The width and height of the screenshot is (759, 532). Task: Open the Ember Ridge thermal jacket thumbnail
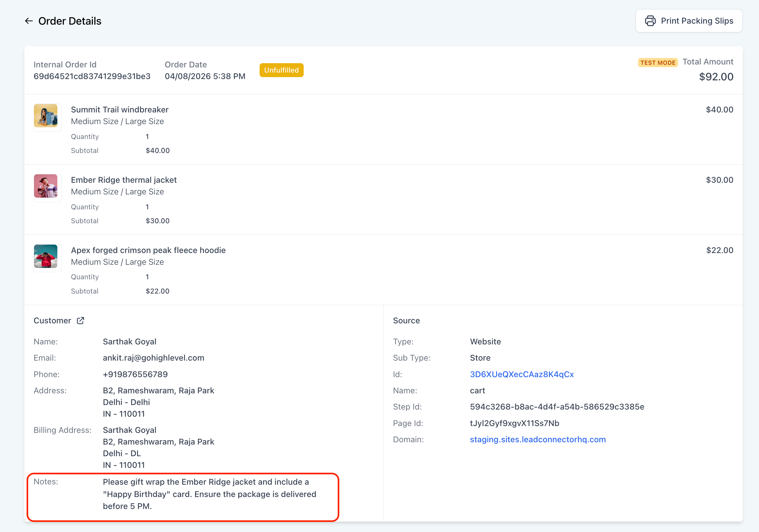[46, 186]
